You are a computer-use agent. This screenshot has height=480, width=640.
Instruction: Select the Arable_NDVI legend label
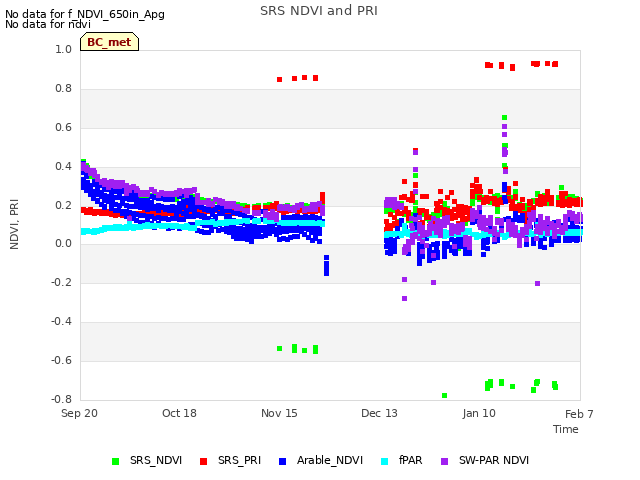(330, 460)
